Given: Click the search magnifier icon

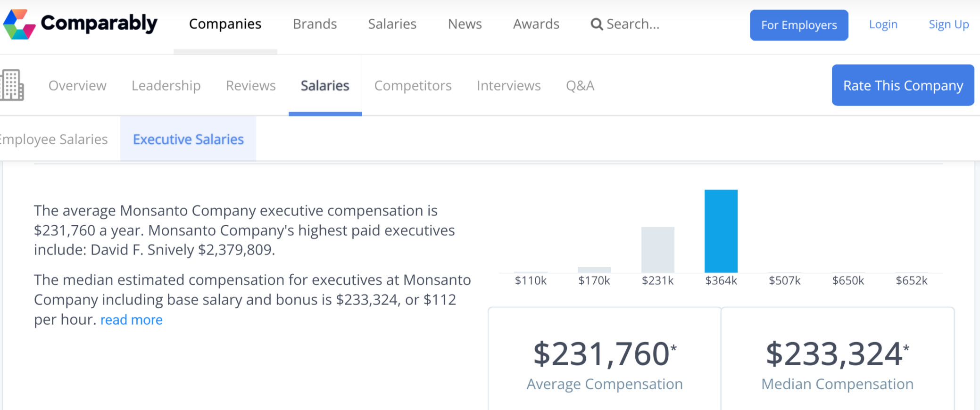Looking at the screenshot, I should [x=597, y=24].
